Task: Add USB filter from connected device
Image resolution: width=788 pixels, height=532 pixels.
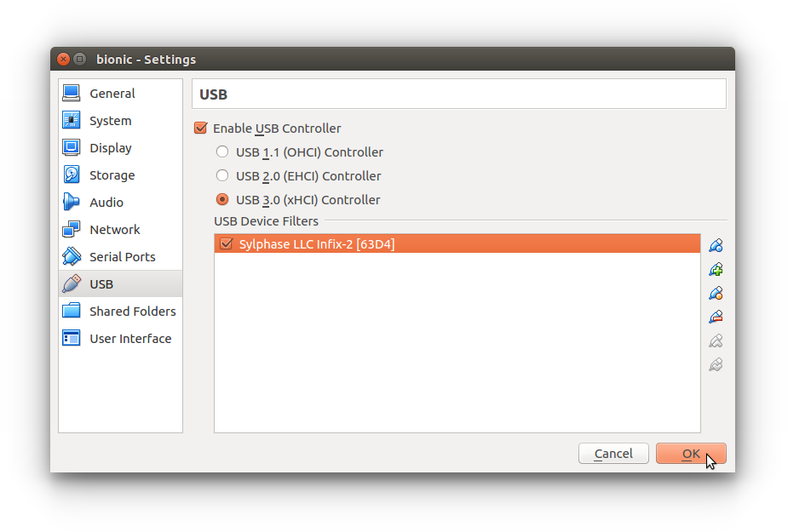Action: click(716, 270)
